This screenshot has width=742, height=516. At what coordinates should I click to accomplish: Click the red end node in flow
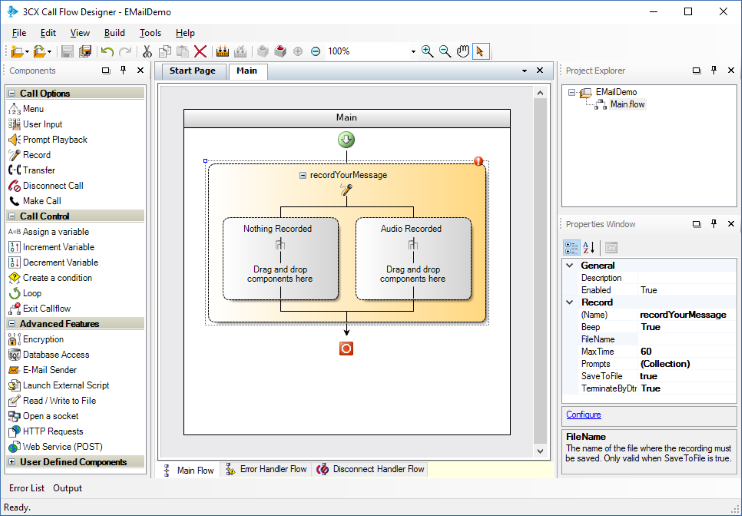(x=346, y=349)
